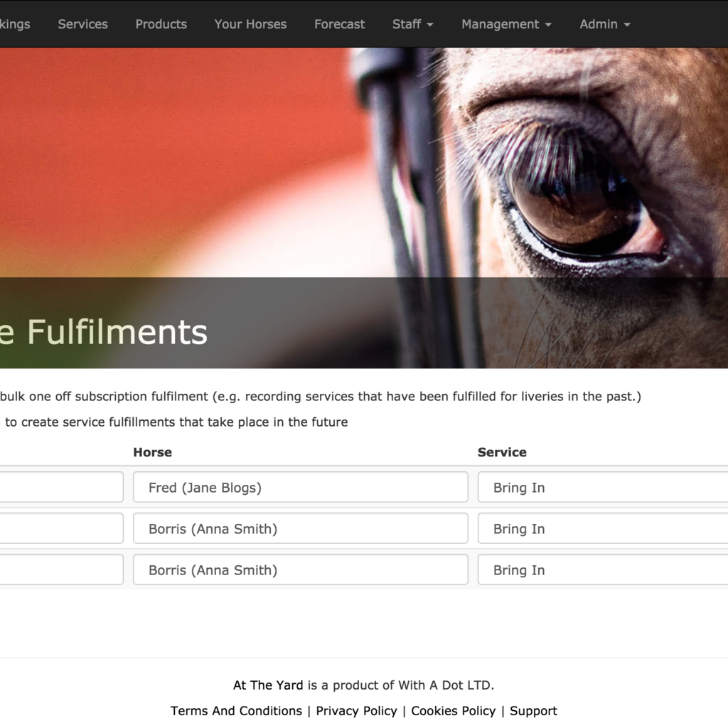This screenshot has width=728, height=728.
Task: Expand the Management dropdown menu
Action: click(x=506, y=24)
